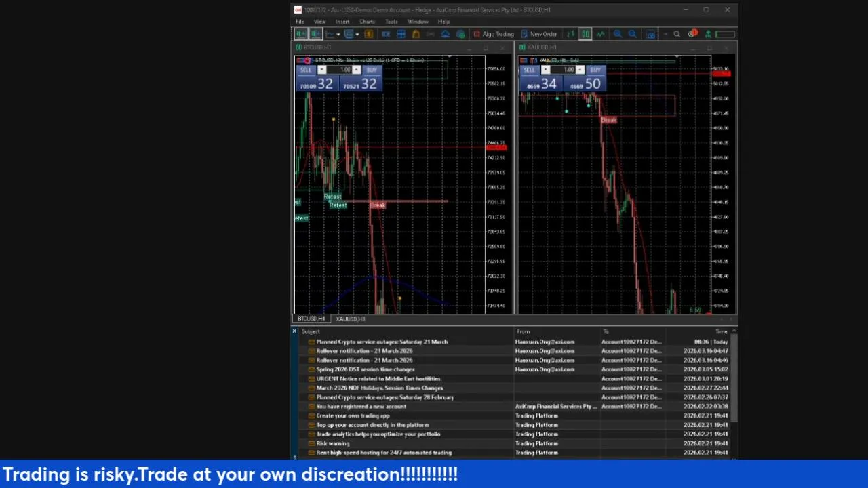Click the BTCUSD sell price tile 70509
Screen dimensions: 868x488
point(317,84)
